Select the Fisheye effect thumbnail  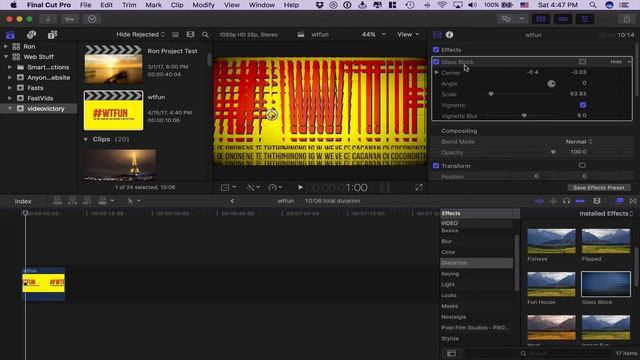coord(551,241)
